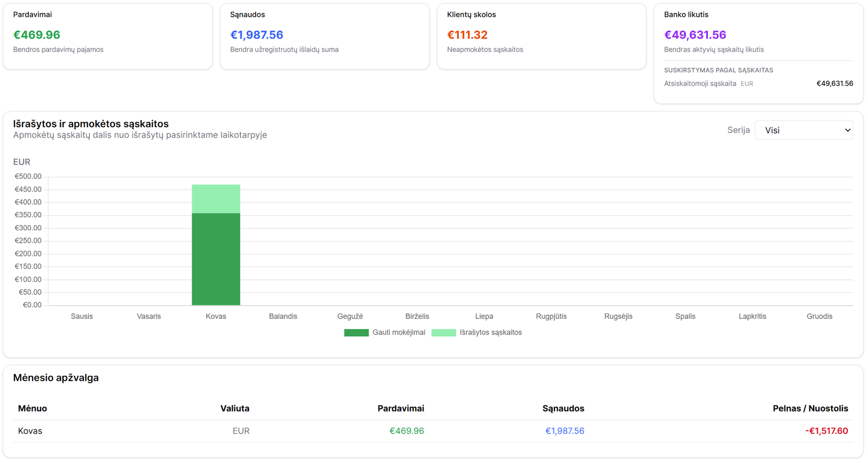Click the Pelnas / Nuostolis column header
The width and height of the screenshot is (868, 462).
tap(810, 408)
